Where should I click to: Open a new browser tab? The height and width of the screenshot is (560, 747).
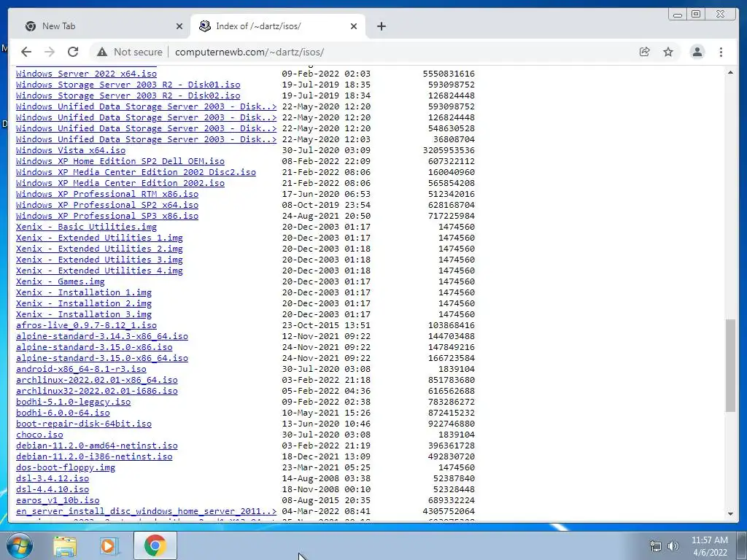point(381,26)
